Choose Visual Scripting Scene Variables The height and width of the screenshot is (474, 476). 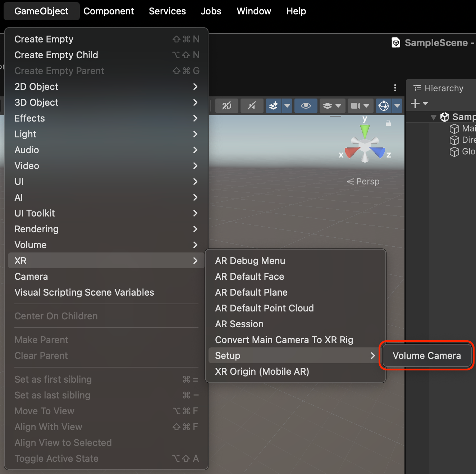click(x=106, y=292)
